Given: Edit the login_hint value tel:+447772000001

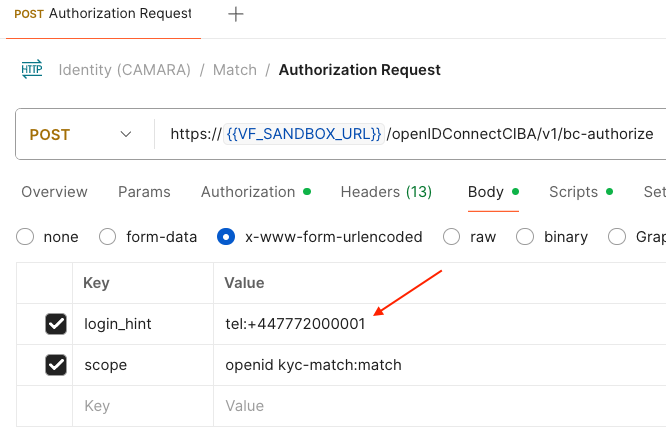Looking at the screenshot, I should pyautogui.click(x=296, y=324).
